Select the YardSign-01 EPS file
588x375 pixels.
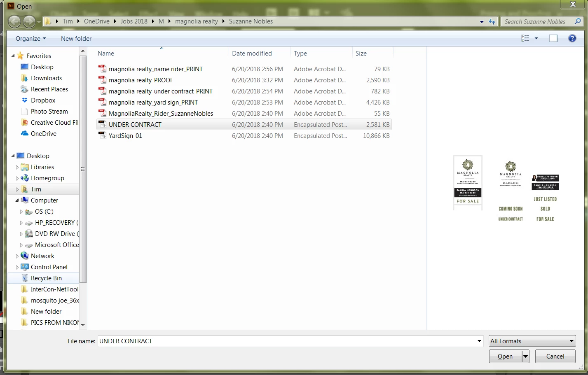tap(125, 135)
